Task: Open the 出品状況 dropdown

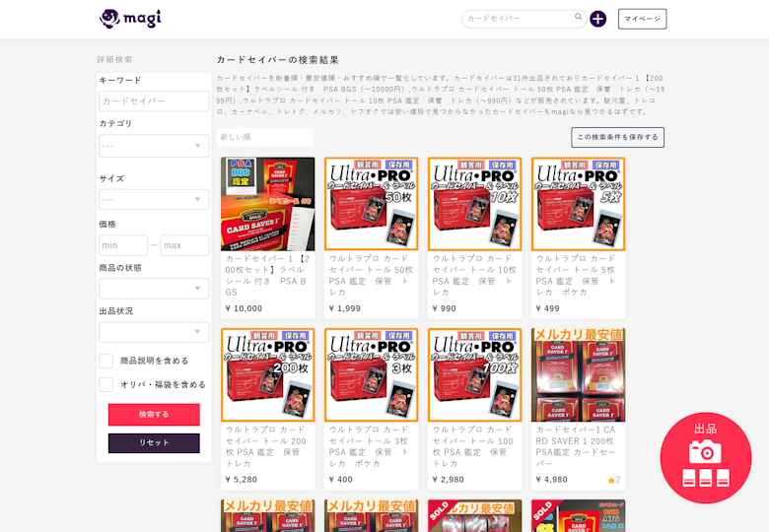Action: click(154, 332)
